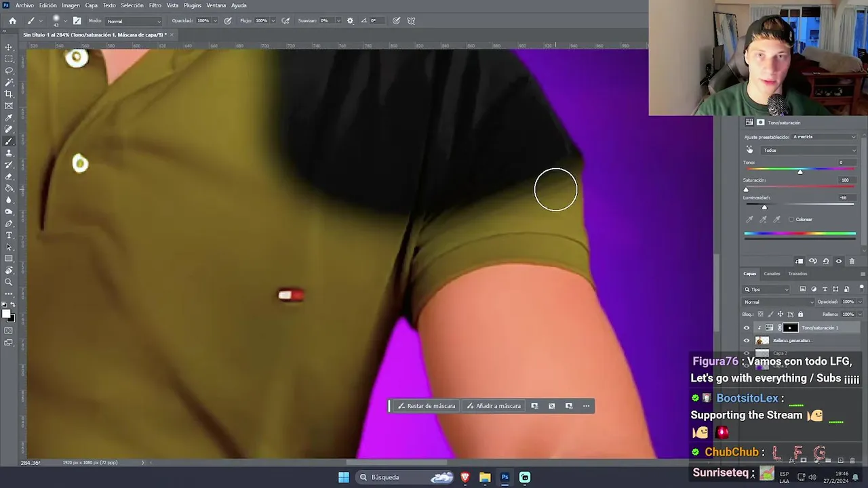Open the layer blend mode Normal dropdown
Viewport: 868px width, 488px height.
point(776,302)
